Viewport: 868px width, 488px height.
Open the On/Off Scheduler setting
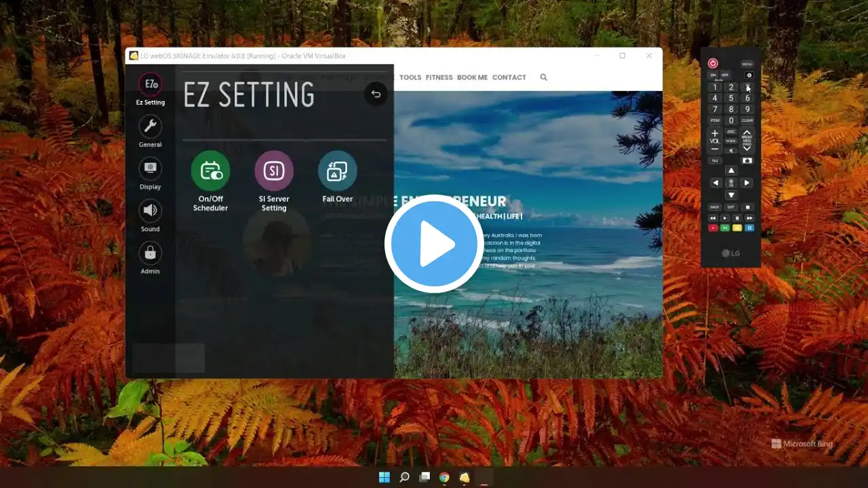coord(210,171)
